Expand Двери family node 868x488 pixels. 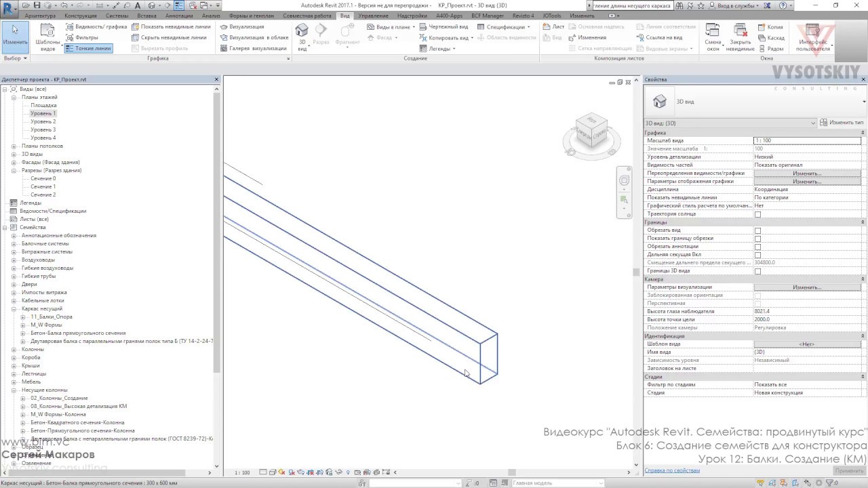coord(14,285)
